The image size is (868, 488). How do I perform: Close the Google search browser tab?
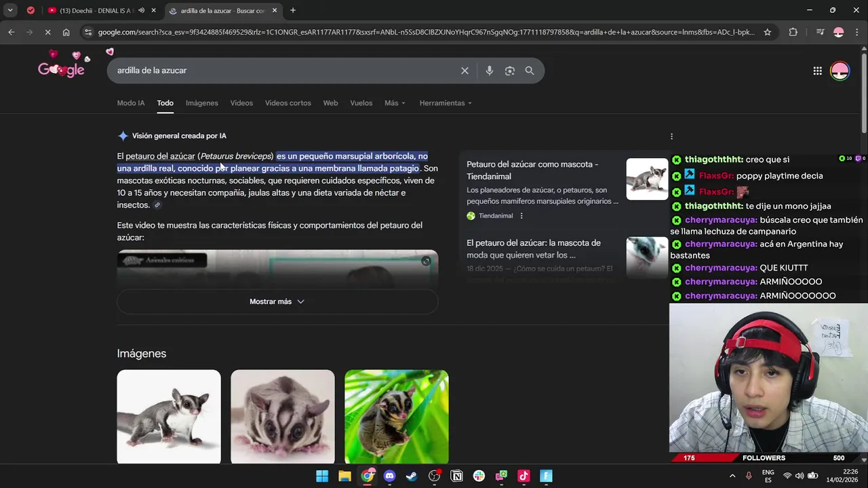(275, 10)
